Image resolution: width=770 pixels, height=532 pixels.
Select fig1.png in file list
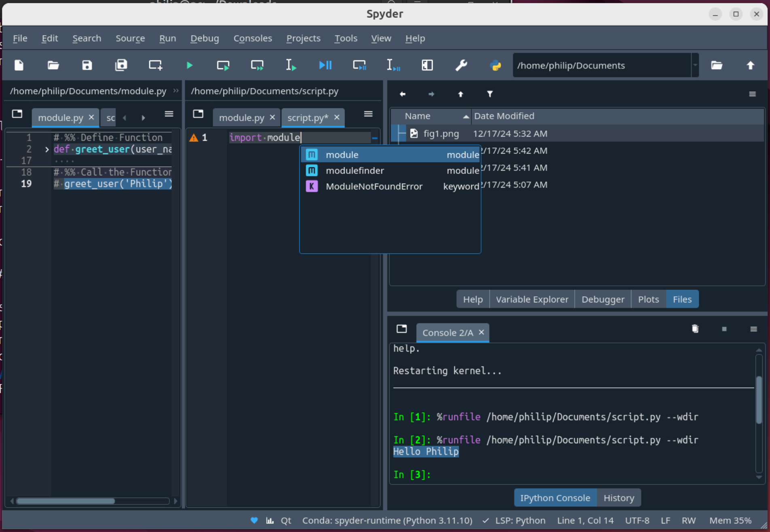441,133
